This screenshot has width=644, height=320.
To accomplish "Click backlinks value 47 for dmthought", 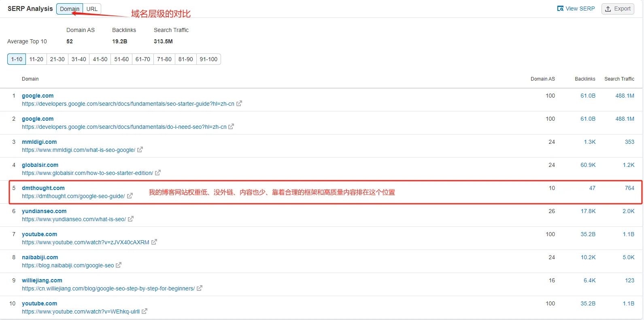I will pos(592,188).
